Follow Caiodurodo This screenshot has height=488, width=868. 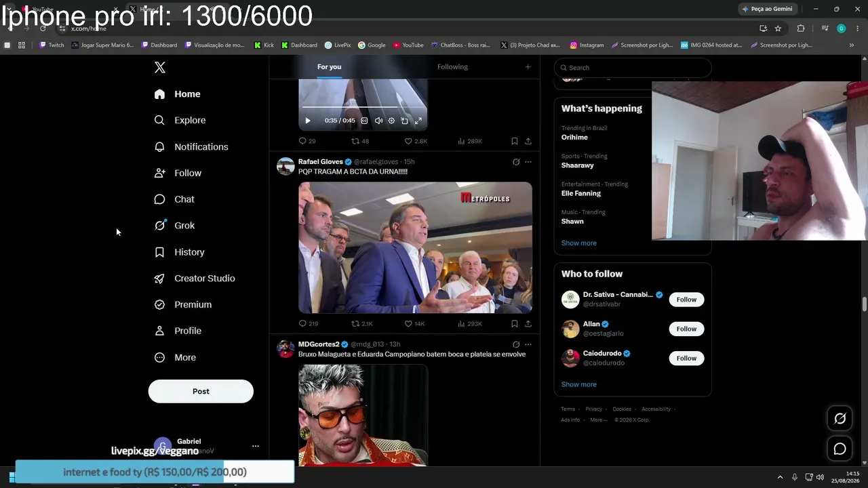pos(686,358)
